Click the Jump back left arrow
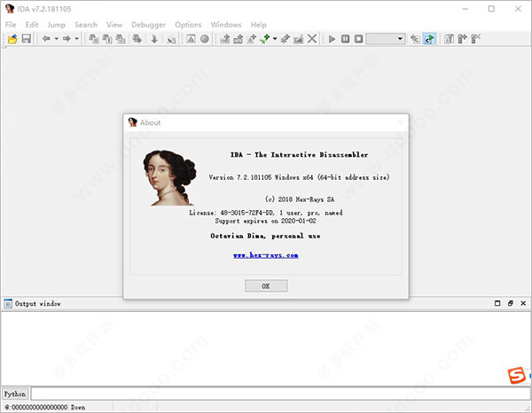The width and height of the screenshot is (532, 413). 46,39
